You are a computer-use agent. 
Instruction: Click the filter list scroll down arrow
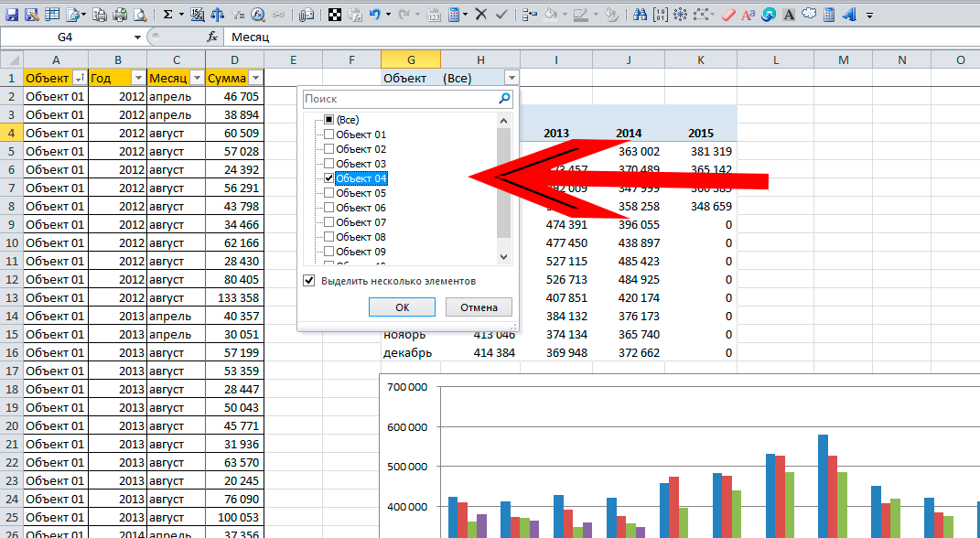tap(504, 257)
